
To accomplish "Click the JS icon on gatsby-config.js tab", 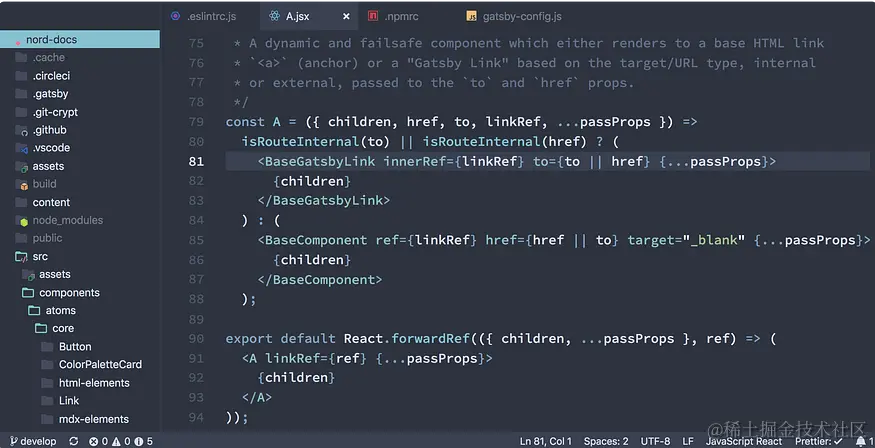I will tap(472, 16).
